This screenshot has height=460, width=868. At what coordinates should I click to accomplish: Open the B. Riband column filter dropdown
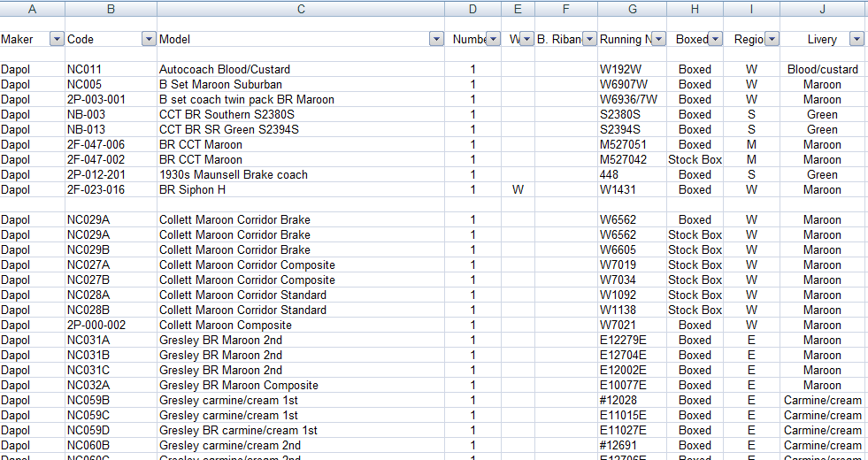[590, 39]
